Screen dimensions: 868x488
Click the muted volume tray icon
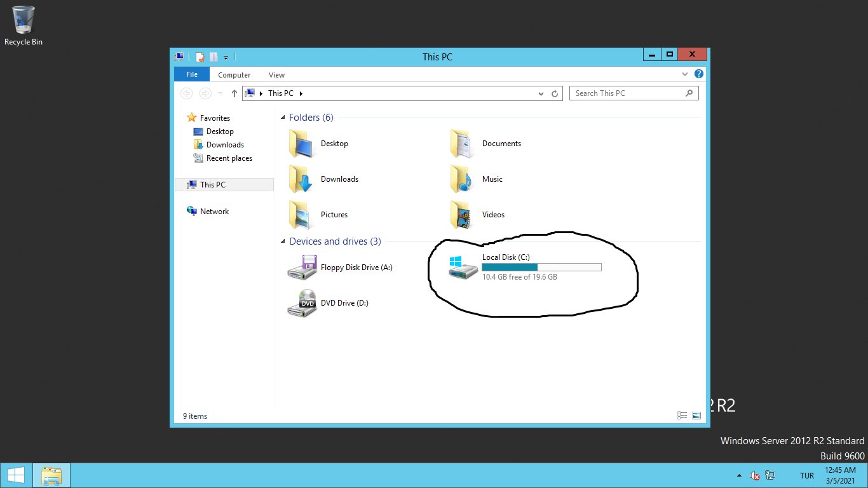click(x=755, y=475)
